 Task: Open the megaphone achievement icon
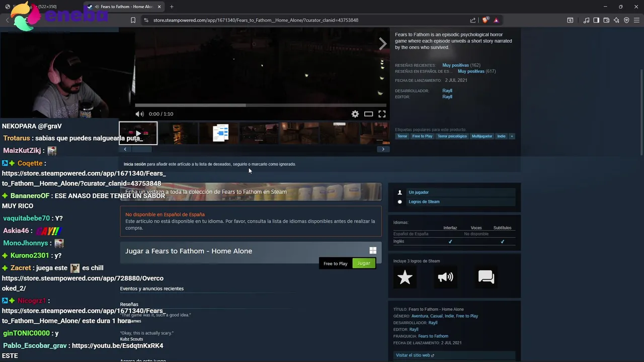(x=445, y=277)
